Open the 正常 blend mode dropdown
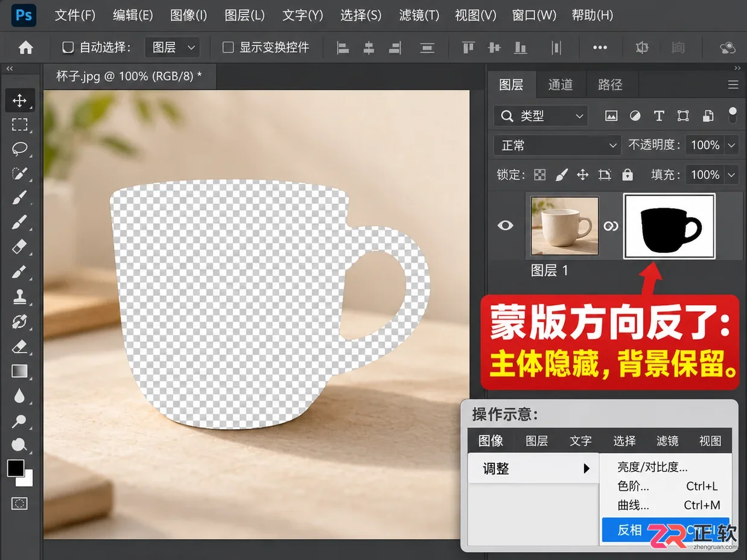 click(x=557, y=145)
